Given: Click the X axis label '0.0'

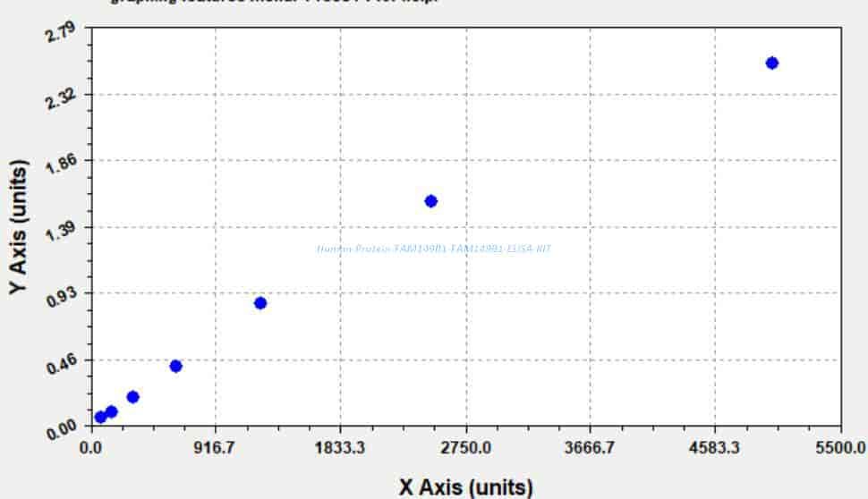Looking at the screenshot, I should [90, 447].
